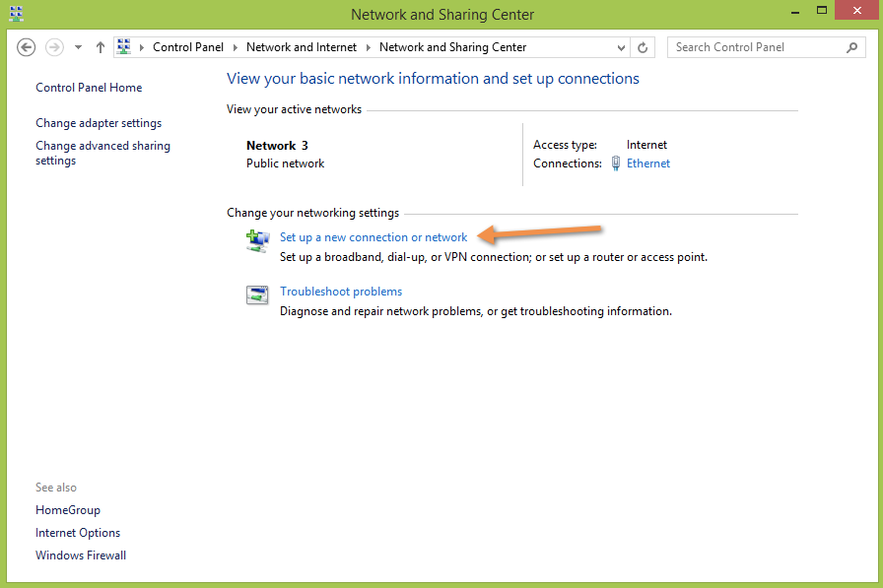Open the recent locations dropdown arrow

click(x=79, y=47)
